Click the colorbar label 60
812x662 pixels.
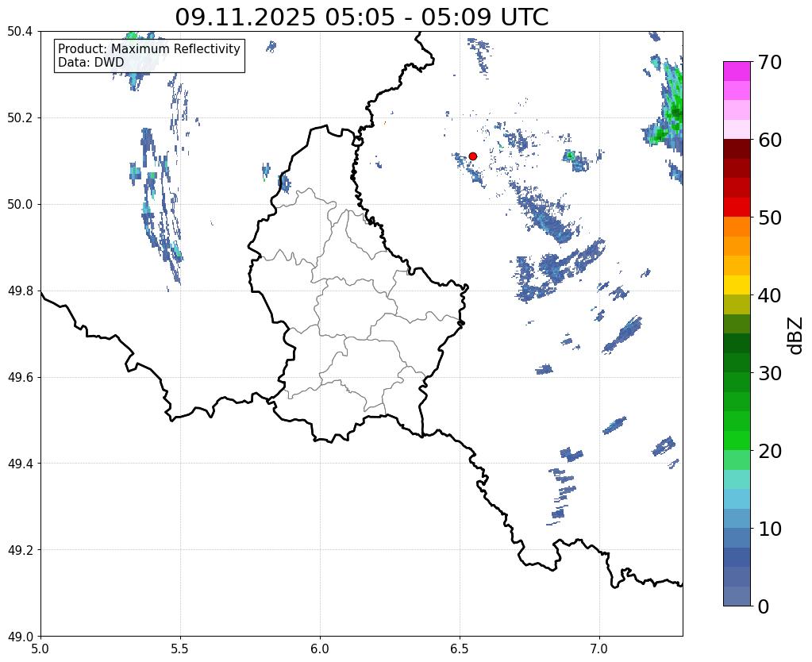[x=770, y=140]
